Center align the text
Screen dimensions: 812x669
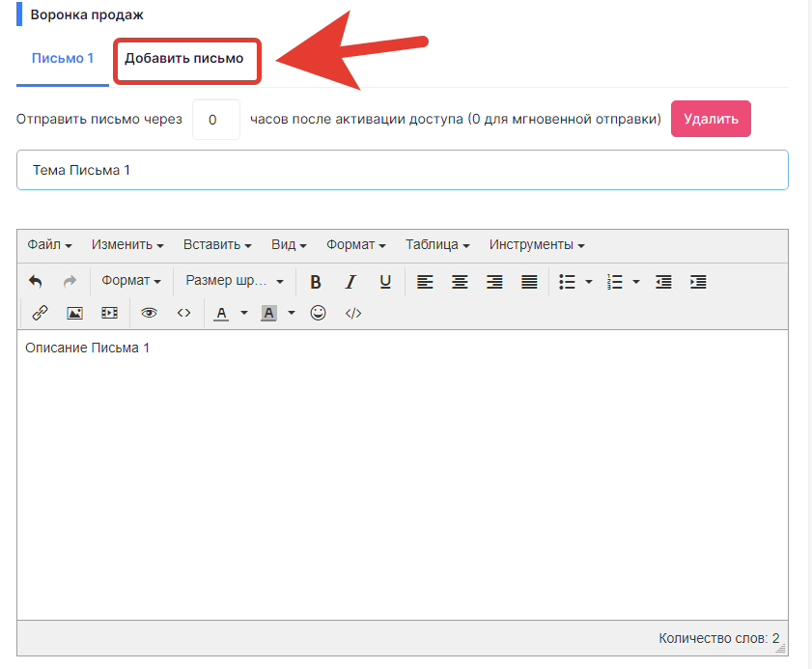tap(460, 282)
